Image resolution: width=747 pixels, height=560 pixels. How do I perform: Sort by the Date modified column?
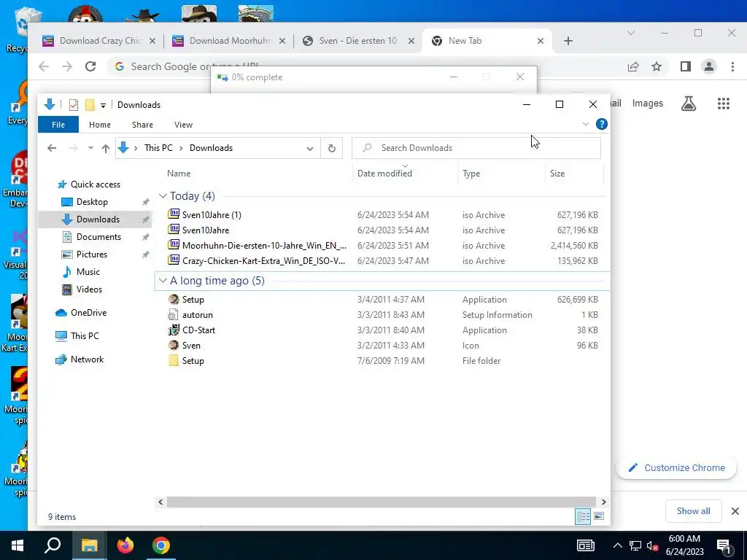384,174
